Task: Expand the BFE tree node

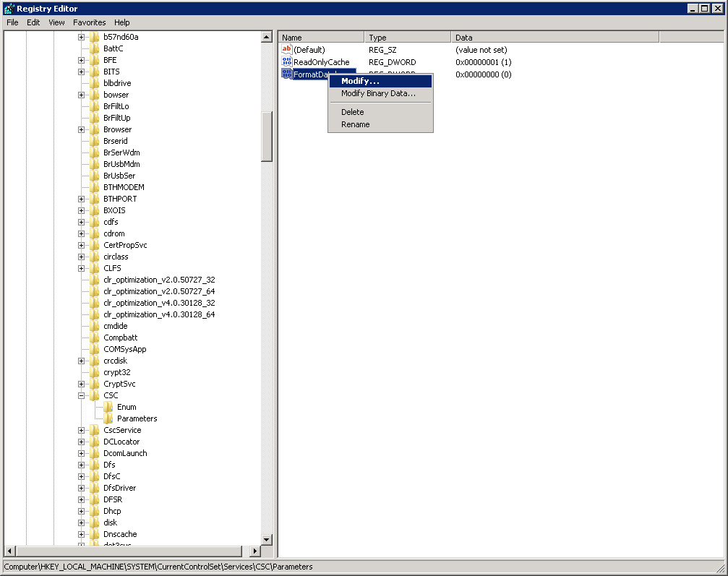Action: [x=81, y=60]
